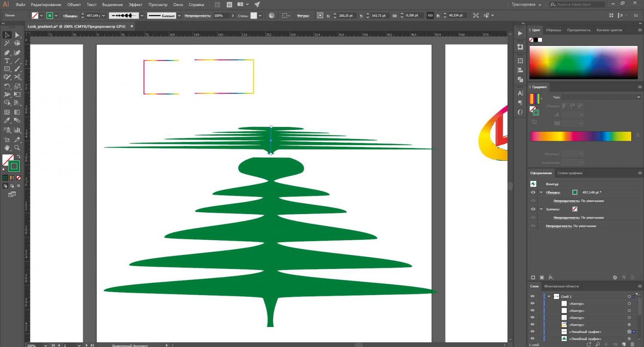644x347 pixels.
Task: Toggle visibility of the fourth Контур sublayer
Action: [532, 325]
